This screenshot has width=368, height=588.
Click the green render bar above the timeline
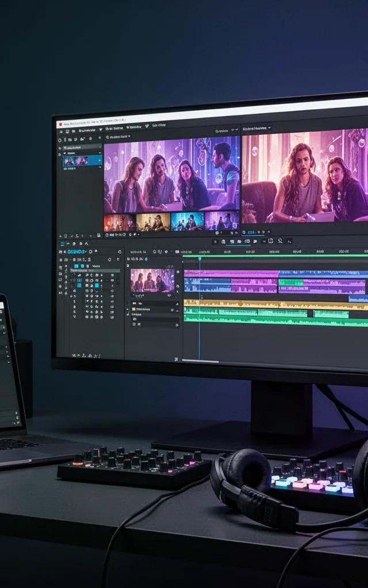point(275,256)
